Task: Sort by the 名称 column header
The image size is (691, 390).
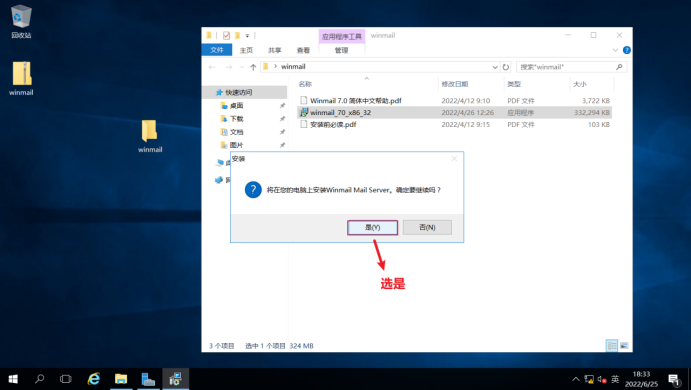Action: [305, 84]
